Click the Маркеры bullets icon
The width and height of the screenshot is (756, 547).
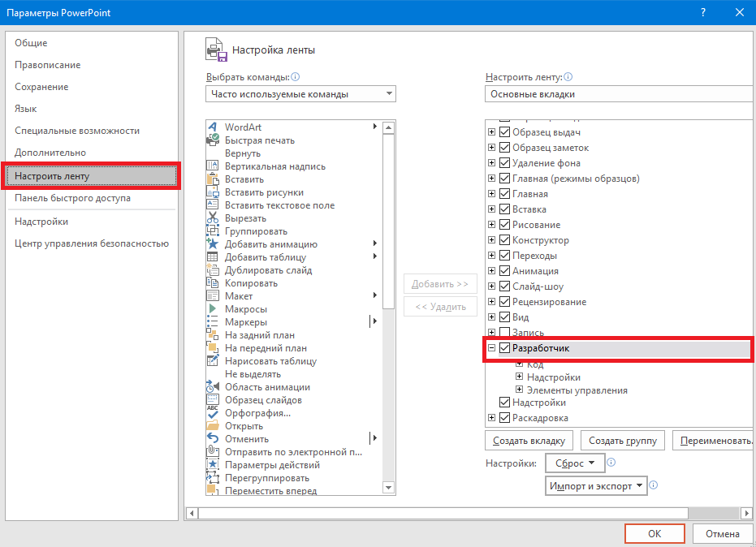pos(213,322)
